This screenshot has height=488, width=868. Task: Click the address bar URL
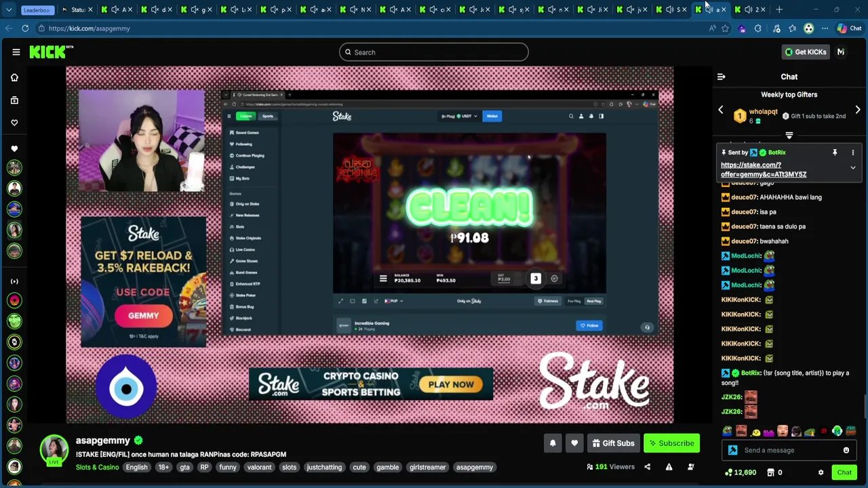(x=89, y=28)
